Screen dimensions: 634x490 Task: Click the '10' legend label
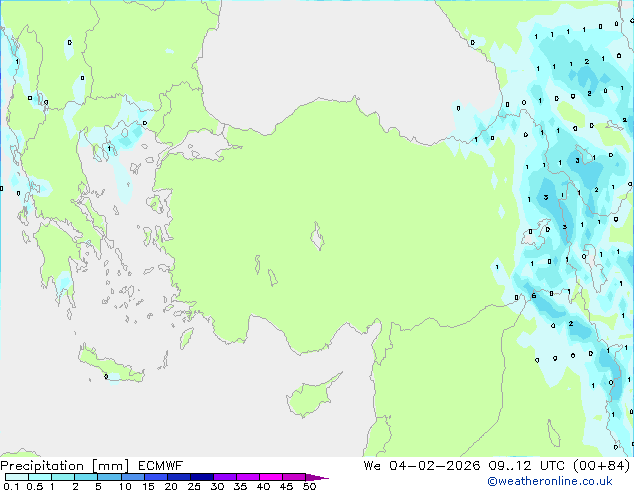tap(125, 486)
